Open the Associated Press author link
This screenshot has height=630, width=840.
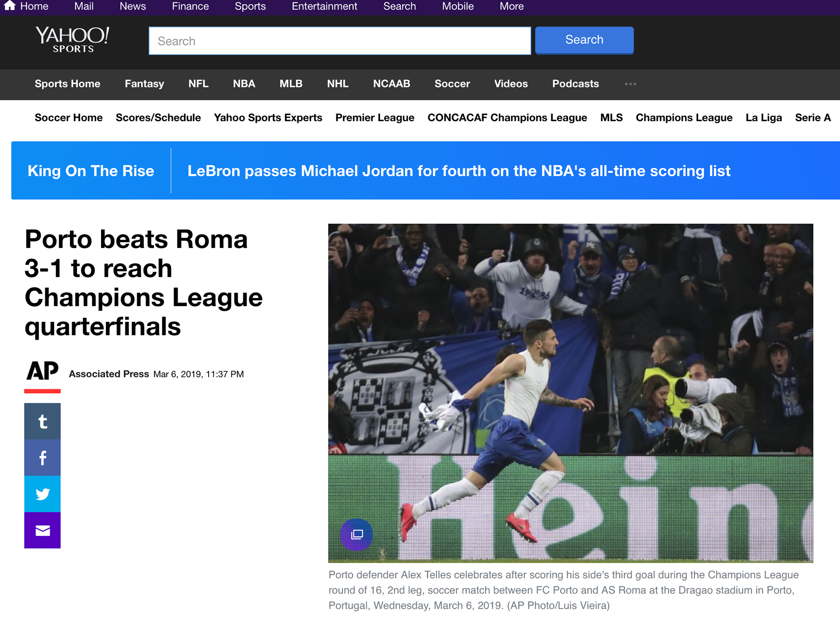[108, 374]
